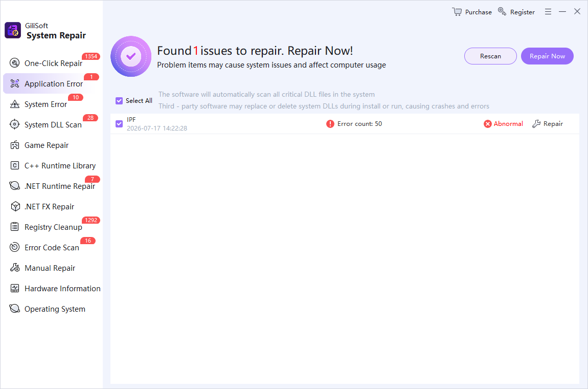The width and height of the screenshot is (588, 389).
Task: Close the System Repair window
Action: coord(577,11)
